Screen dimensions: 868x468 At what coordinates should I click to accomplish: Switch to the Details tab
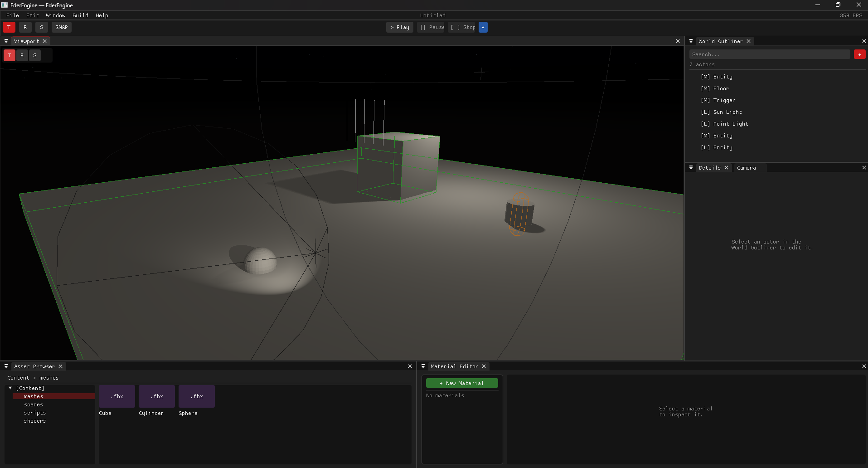[x=710, y=168]
